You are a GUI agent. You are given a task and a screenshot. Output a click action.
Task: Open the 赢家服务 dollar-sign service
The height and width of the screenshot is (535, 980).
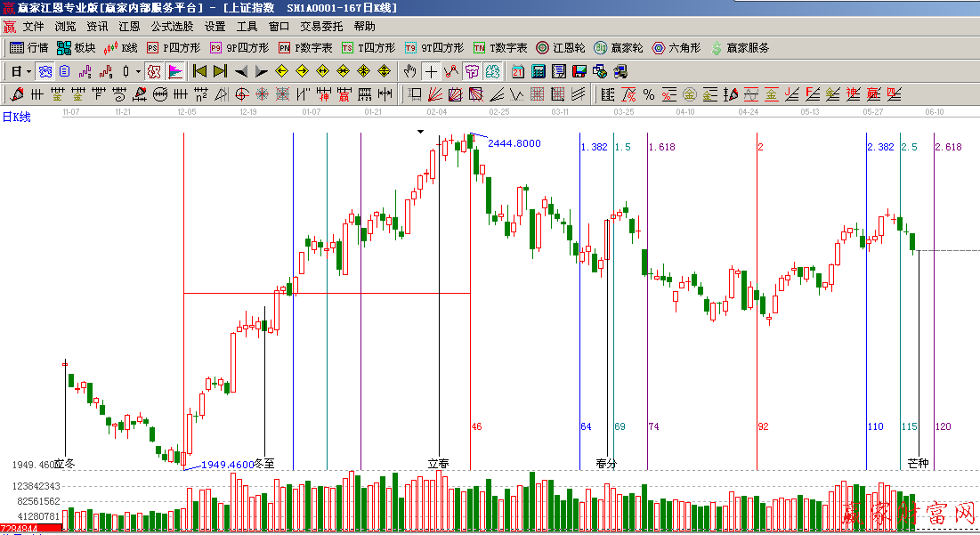(x=740, y=48)
